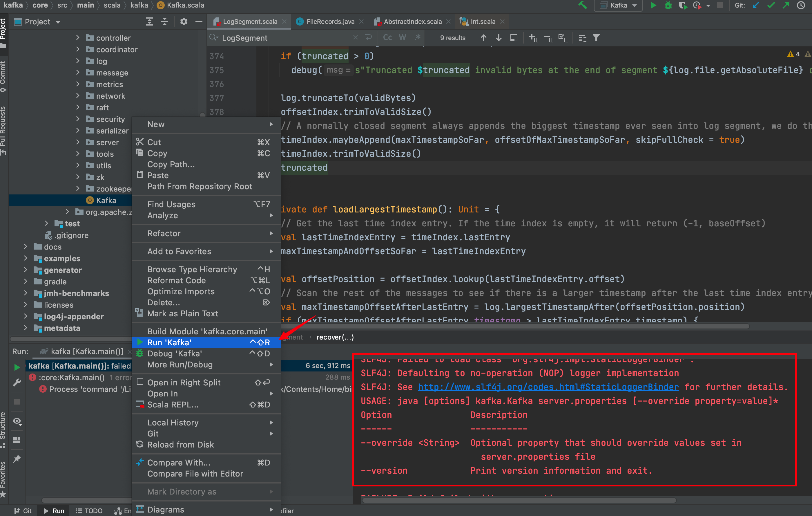The image size is (812, 516).
Task: Click the Build hammer icon
Action: pyautogui.click(x=582, y=6)
